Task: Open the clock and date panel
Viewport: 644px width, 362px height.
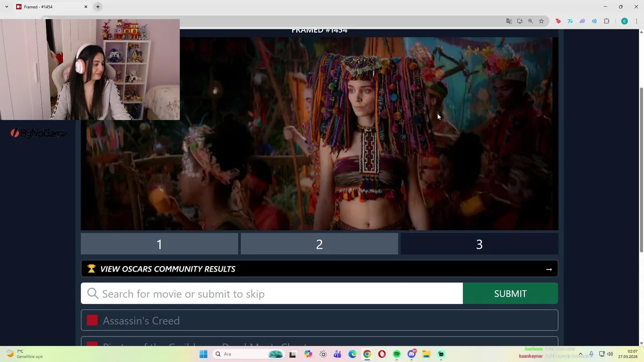Action: tap(627, 354)
